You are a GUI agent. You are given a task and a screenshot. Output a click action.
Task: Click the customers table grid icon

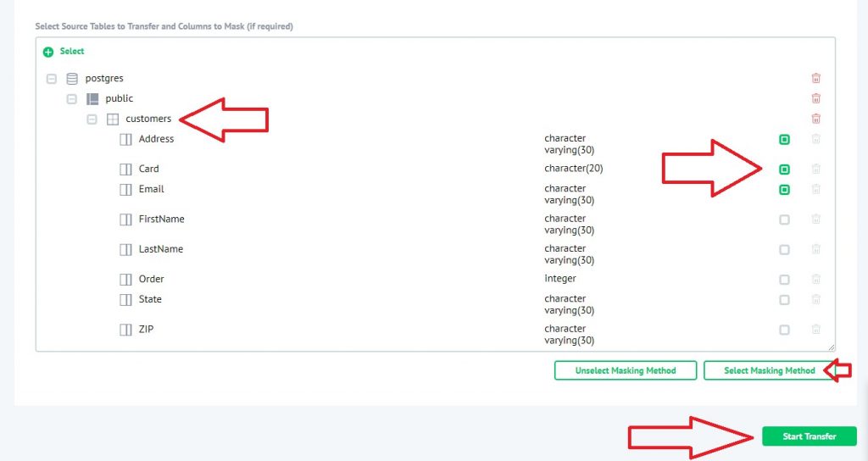coord(112,119)
